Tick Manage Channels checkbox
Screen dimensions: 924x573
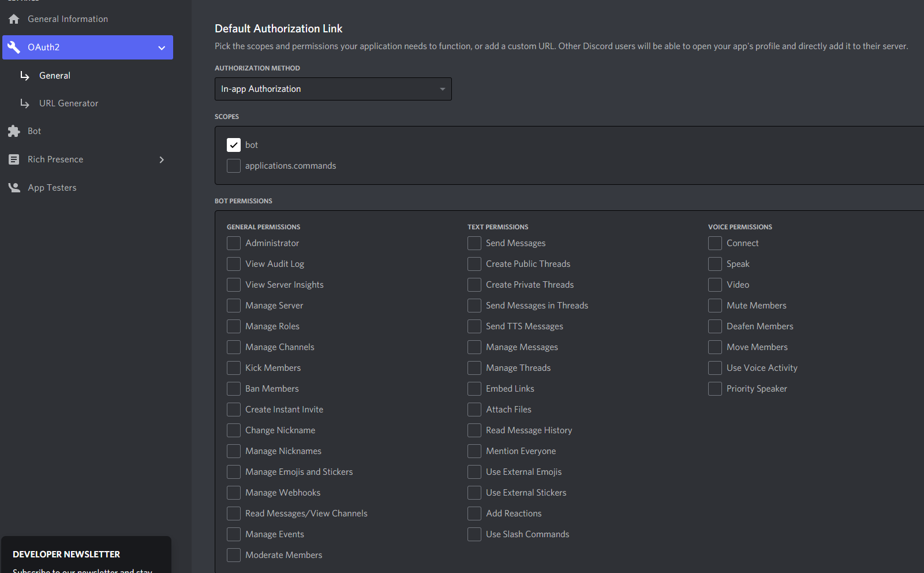tap(234, 347)
